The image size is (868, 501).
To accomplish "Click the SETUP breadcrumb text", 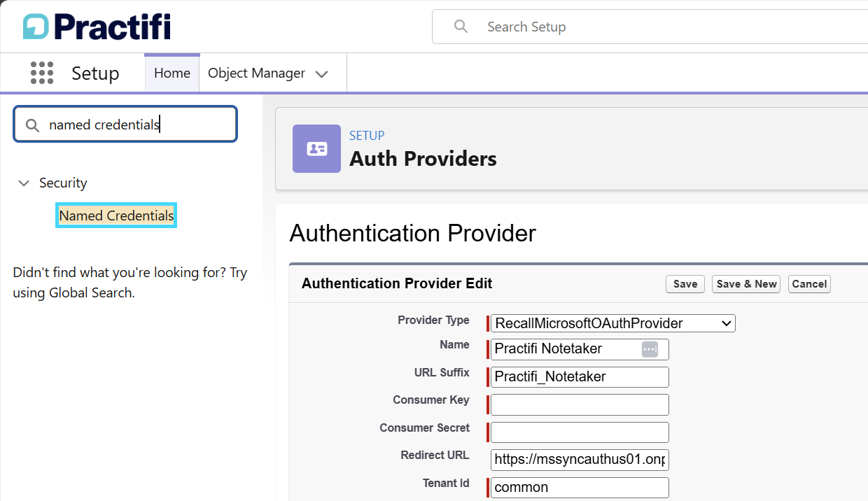I will coord(367,136).
